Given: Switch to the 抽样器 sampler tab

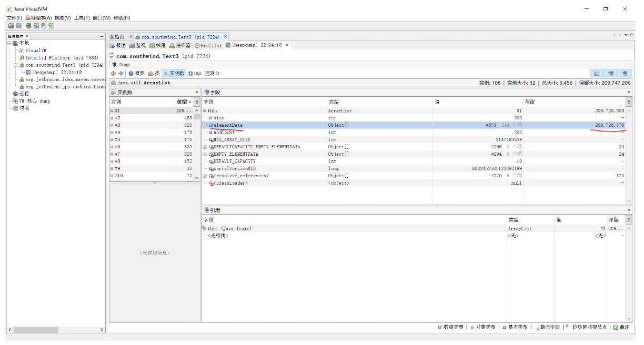Looking at the screenshot, I should [180, 46].
